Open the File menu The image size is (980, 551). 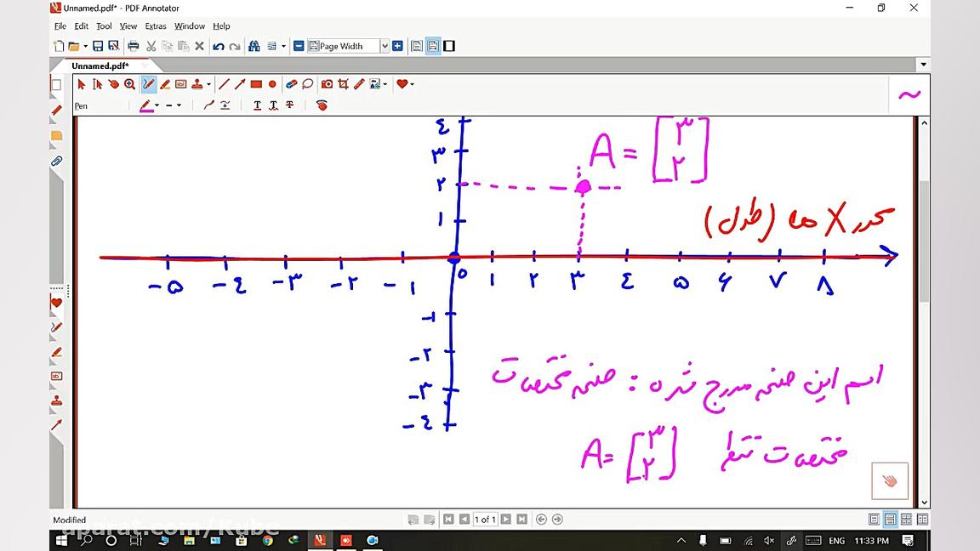tap(60, 26)
